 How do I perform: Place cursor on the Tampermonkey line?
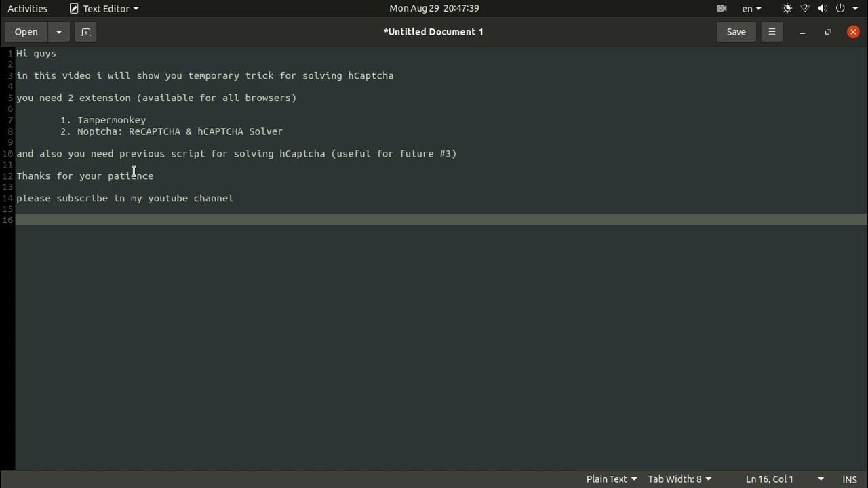tap(111, 120)
